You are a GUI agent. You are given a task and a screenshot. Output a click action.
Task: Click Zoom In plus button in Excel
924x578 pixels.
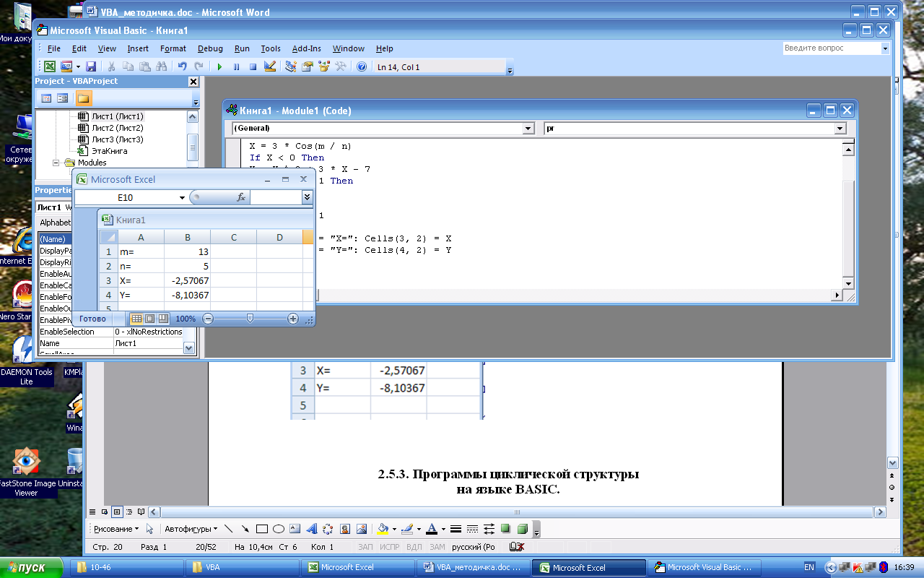point(293,319)
